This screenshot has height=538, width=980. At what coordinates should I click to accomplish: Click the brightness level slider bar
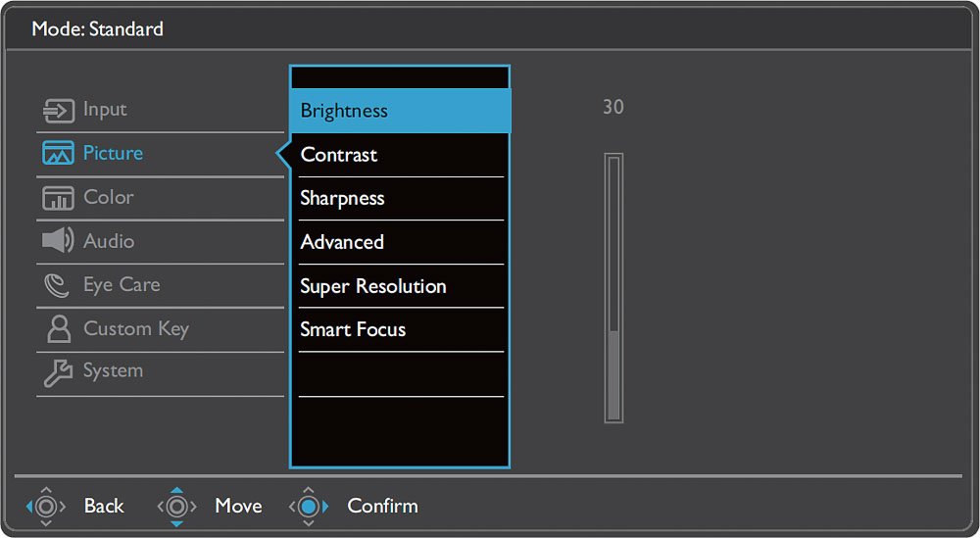[x=613, y=288]
